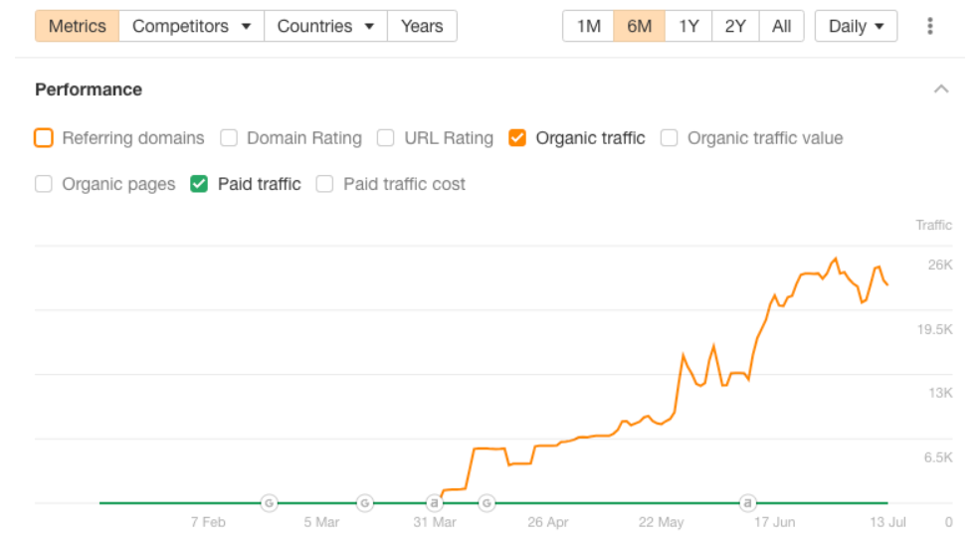Set time range to 1M
The width and height of the screenshot is (980, 538).
pos(588,26)
